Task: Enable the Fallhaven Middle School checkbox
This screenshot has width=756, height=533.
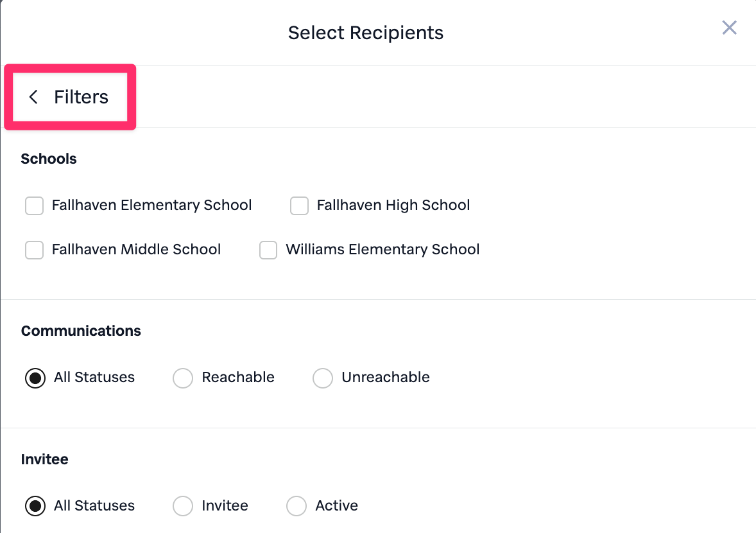Action: click(x=34, y=250)
